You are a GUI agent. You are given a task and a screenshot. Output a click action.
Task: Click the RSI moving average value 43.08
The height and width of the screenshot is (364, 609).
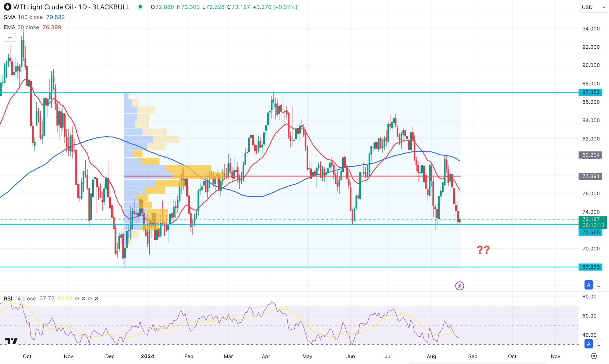65,298
